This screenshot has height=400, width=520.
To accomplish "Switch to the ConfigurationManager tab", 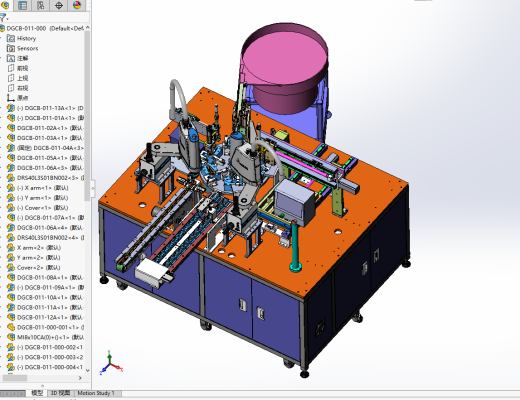I will coord(41,5).
